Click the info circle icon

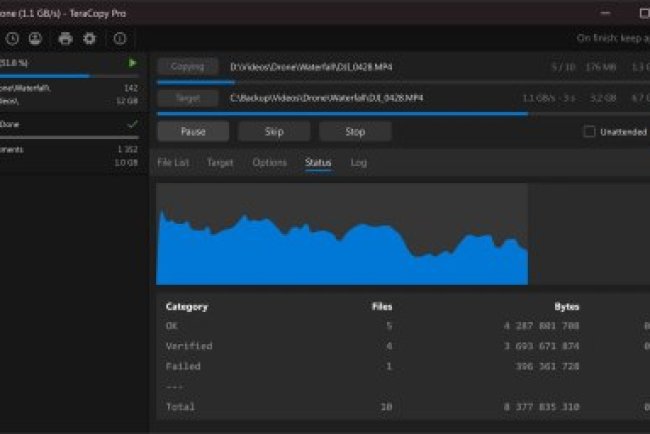click(x=120, y=39)
